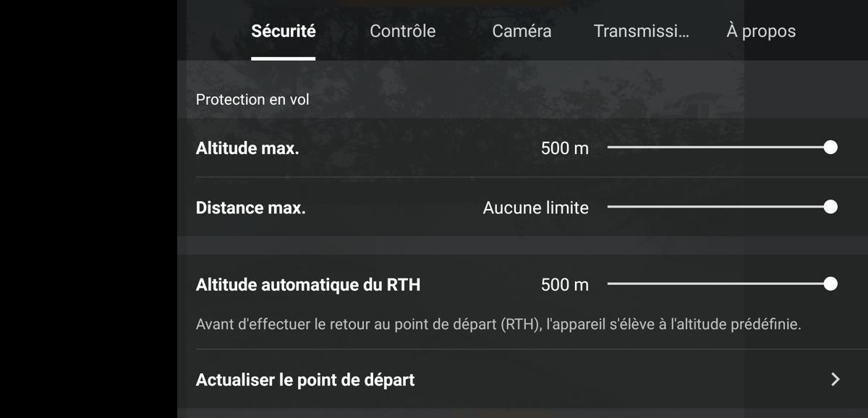Click the Altitude max. label

coord(247,148)
